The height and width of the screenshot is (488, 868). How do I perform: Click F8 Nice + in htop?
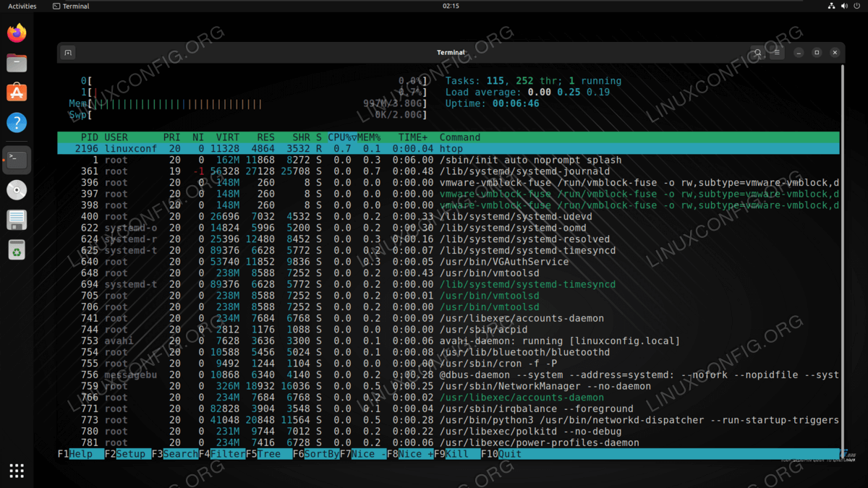(410, 454)
